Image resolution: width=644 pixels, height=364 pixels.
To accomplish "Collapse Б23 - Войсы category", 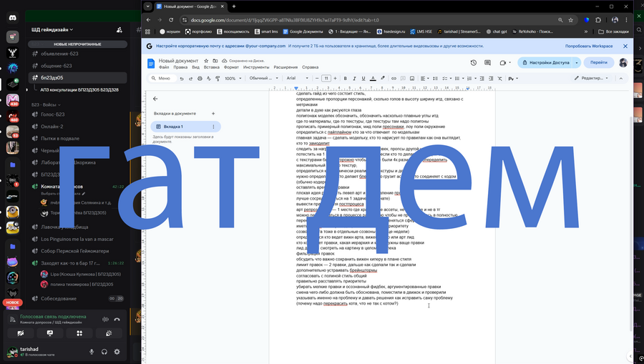I will click(46, 104).
